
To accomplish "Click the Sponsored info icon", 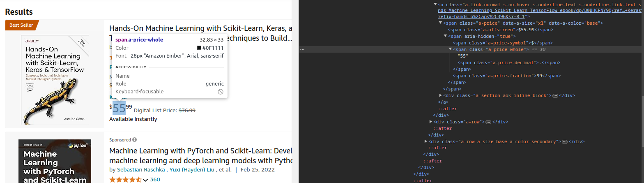I will tap(135, 140).
